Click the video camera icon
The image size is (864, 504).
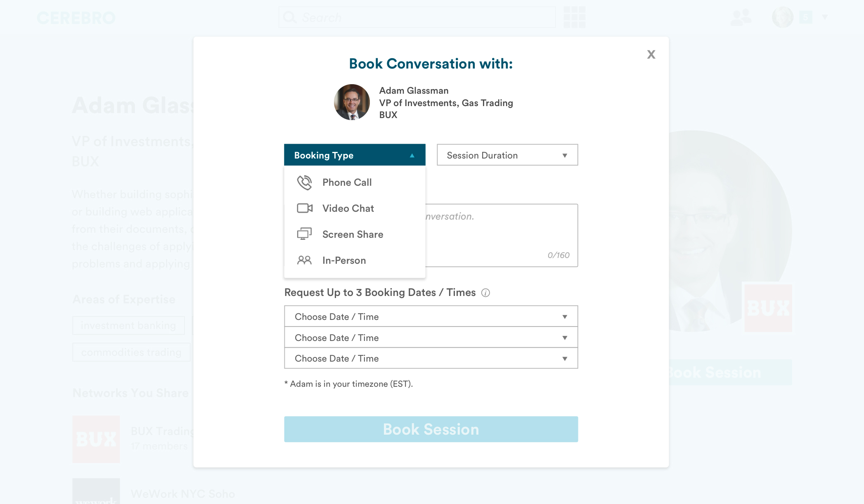point(305,208)
